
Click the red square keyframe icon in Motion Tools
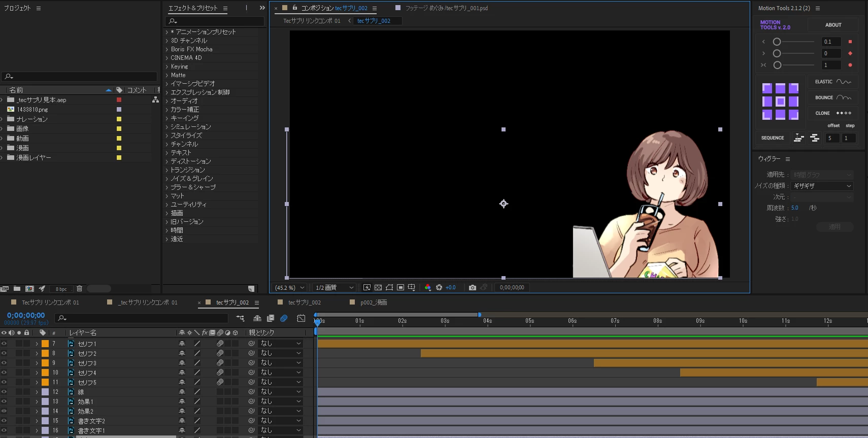pyautogui.click(x=850, y=42)
